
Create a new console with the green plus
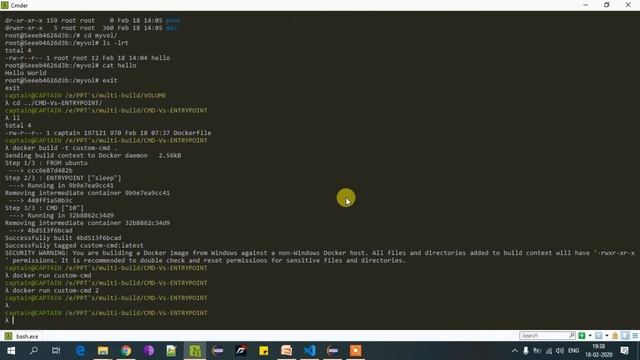(582, 336)
